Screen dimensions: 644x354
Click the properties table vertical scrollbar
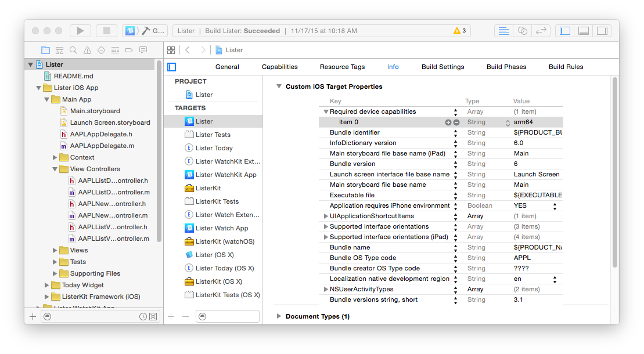coord(614,174)
